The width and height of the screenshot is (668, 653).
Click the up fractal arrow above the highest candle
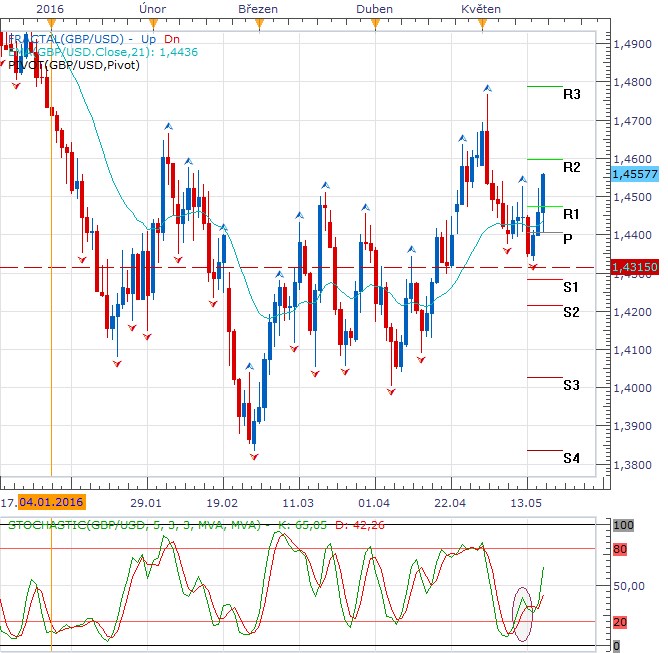(x=487, y=89)
